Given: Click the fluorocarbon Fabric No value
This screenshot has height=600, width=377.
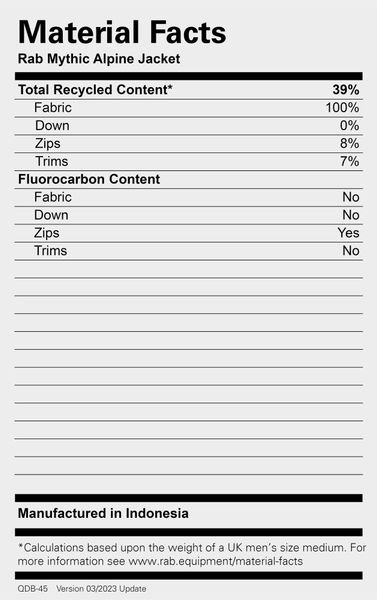Looking at the screenshot, I should point(351,197).
